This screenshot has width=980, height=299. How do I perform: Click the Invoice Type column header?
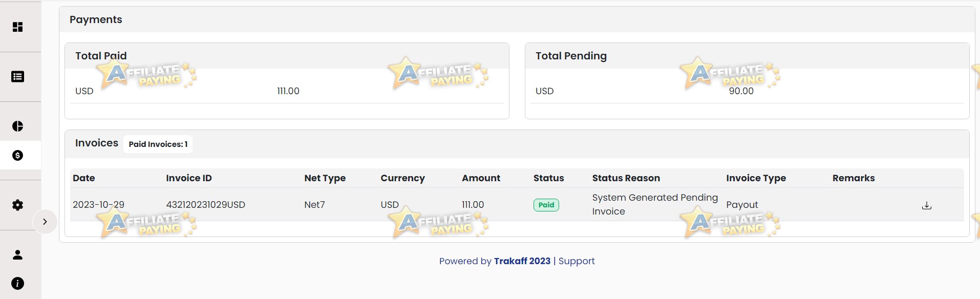(x=756, y=178)
